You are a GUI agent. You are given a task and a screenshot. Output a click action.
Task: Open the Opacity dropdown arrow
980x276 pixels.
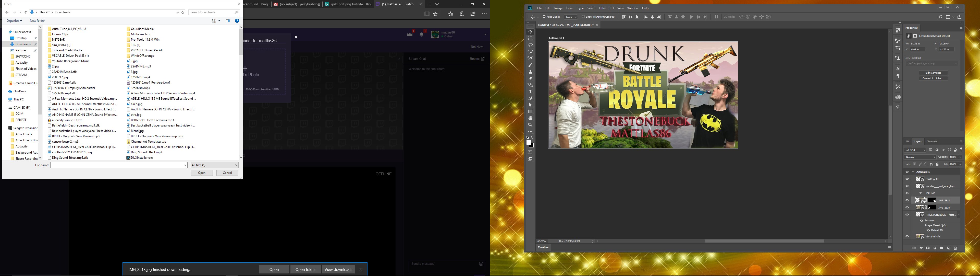point(960,157)
